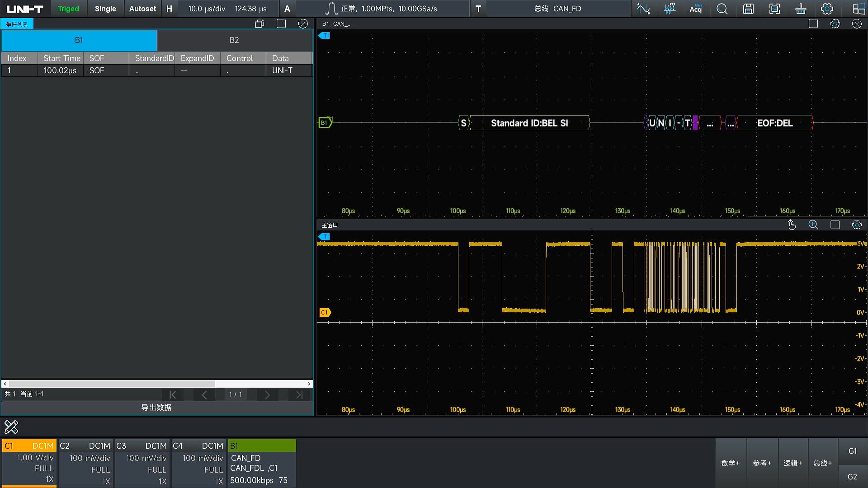The height and width of the screenshot is (488, 868).
Task: Click the screenshot capture icon
Action: [x=774, y=9]
